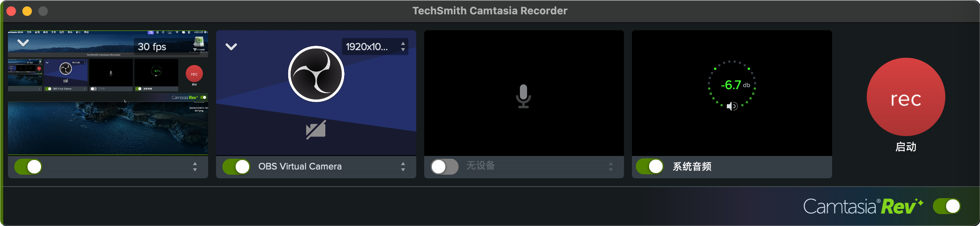Screen dimensions: 980x226
Task: Expand the camera panel chevron
Action: pyautogui.click(x=231, y=47)
